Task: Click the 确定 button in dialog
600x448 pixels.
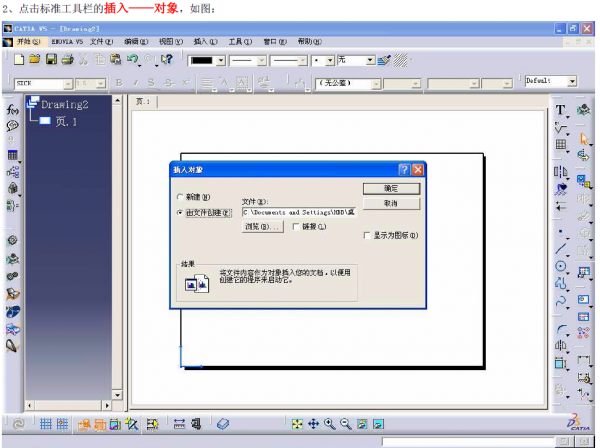Action: [x=391, y=189]
